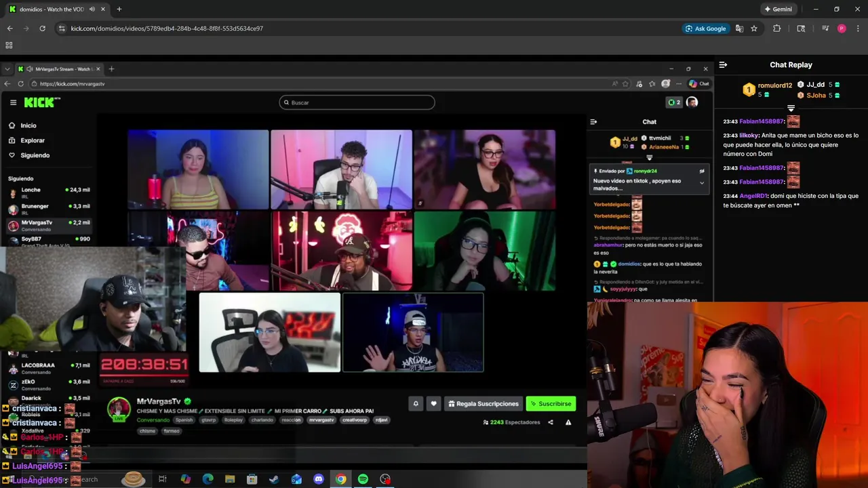This screenshot has width=868, height=488.
Task: Open Chrome's three-dot menu
Action: pyautogui.click(x=857, y=28)
